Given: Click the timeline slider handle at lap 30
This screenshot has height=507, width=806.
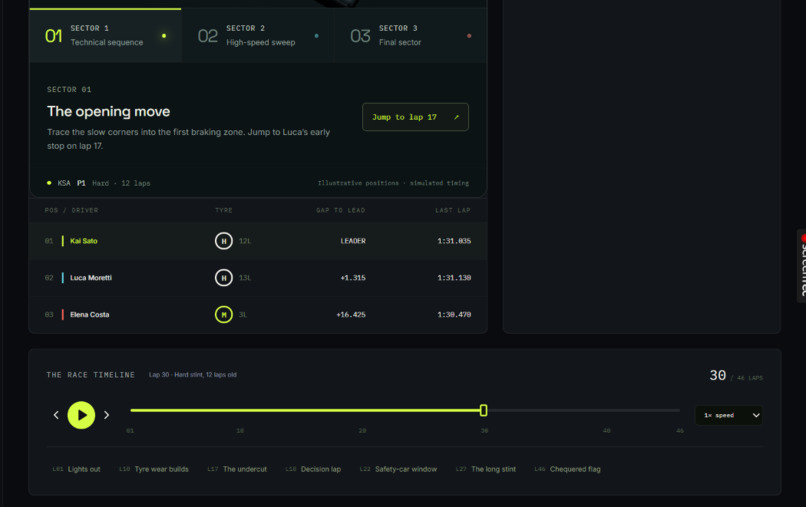Looking at the screenshot, I should tap(483, 410).
